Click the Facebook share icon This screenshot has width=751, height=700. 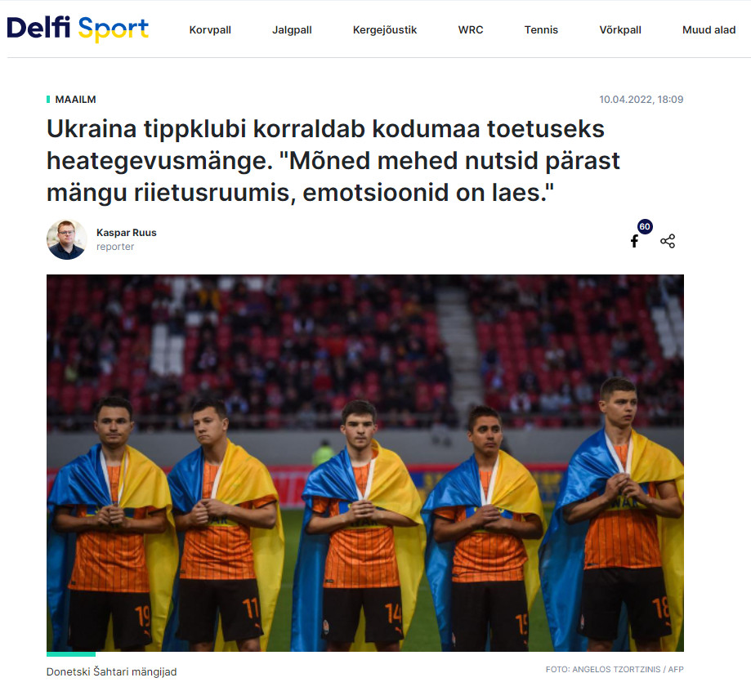(x=634, y=241)
